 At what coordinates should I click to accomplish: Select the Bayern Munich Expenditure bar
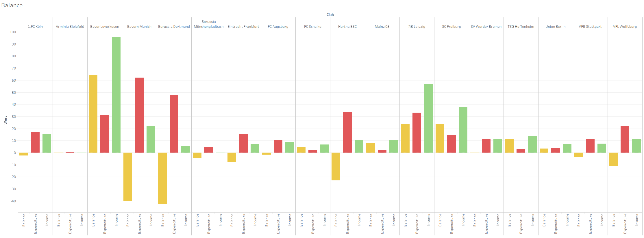pos(139,115)
